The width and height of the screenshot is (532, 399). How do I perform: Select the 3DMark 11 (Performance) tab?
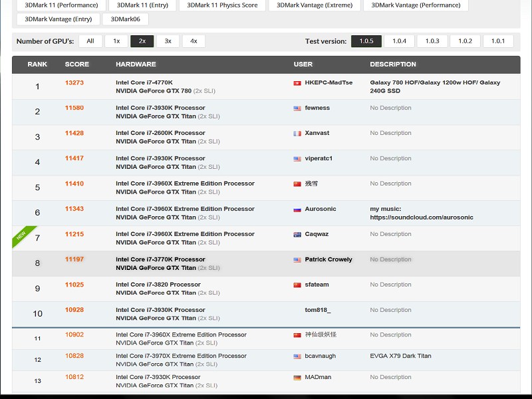pyautogui.click(x=61, y=5)
